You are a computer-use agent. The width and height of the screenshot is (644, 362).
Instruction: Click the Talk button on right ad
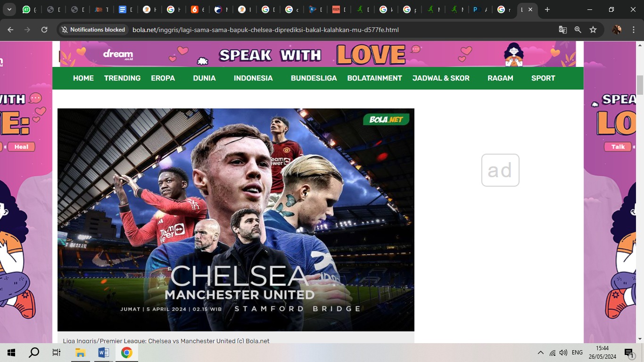(618, 147)
